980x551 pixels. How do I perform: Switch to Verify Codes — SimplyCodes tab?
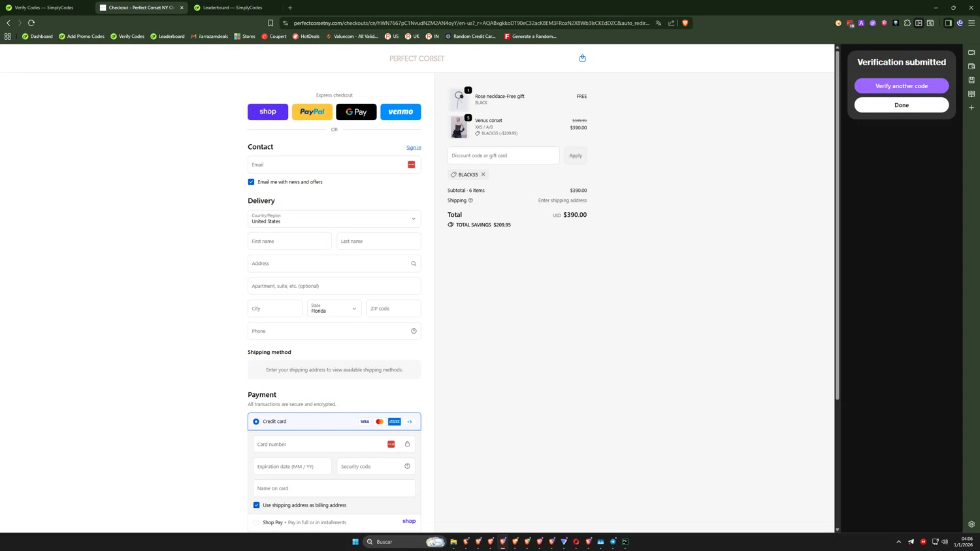(47, 8)
